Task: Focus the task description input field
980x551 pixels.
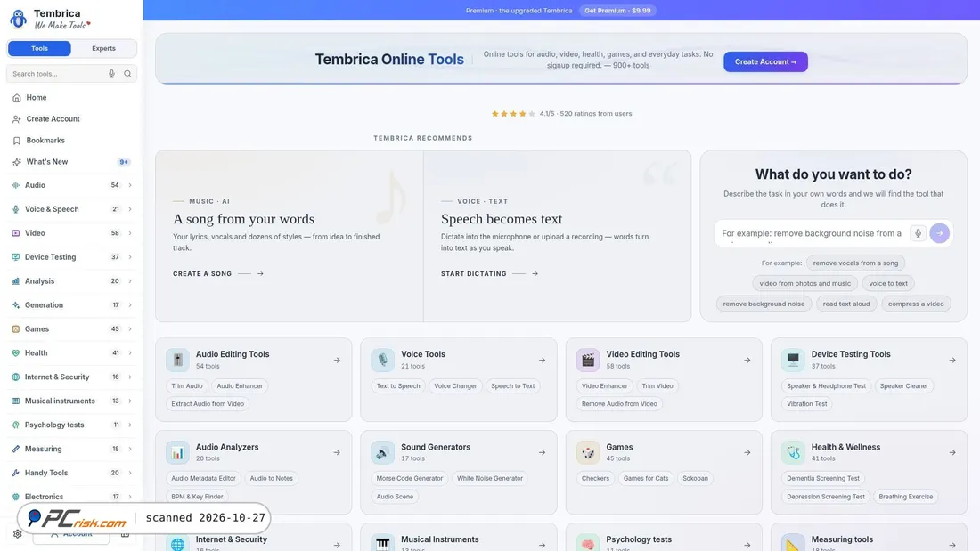Action: pos(812,233)
